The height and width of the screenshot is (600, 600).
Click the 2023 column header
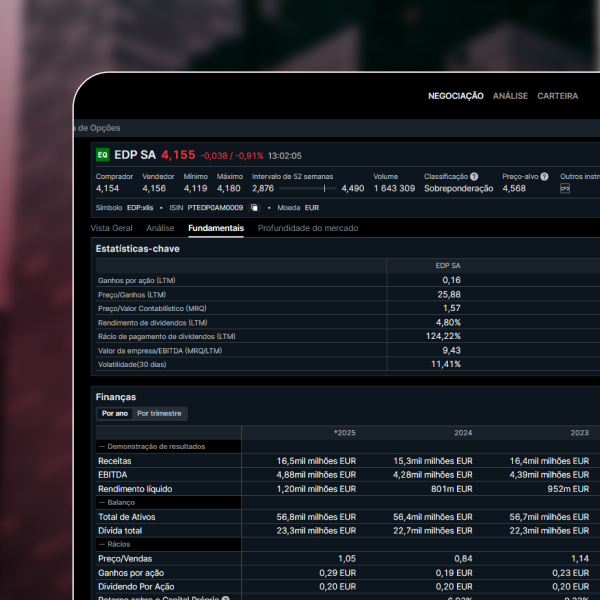click(x=579, y=433)
